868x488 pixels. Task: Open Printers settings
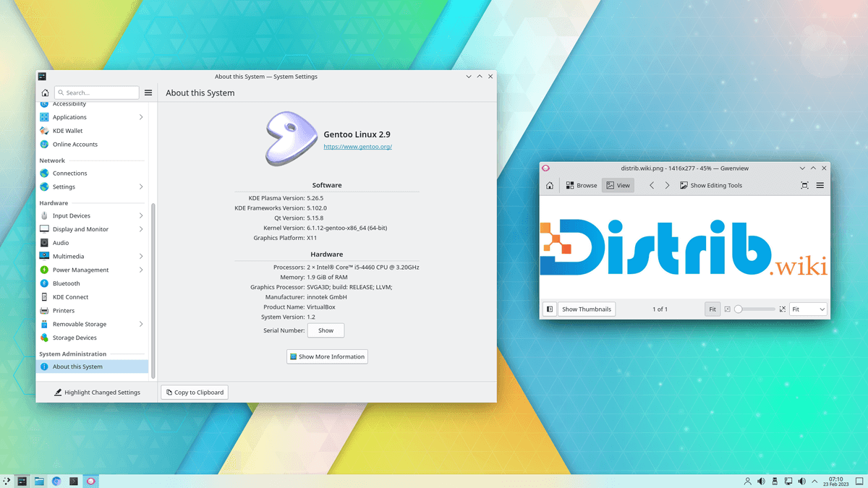pos(93,311)
